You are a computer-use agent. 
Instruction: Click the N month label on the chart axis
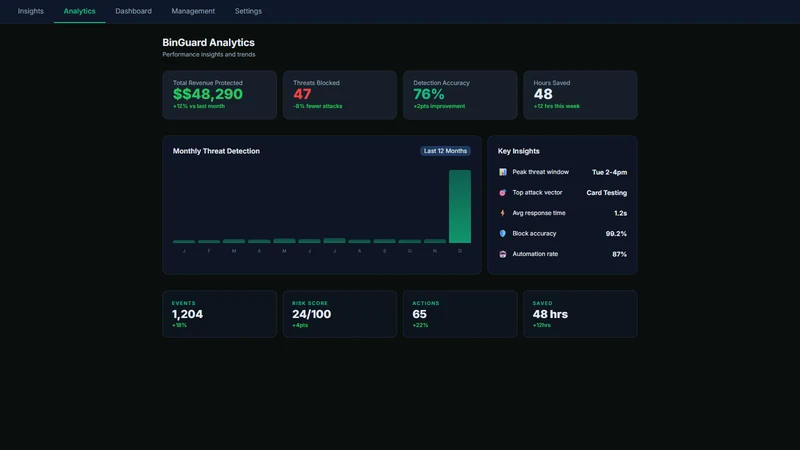coord(435,251)
